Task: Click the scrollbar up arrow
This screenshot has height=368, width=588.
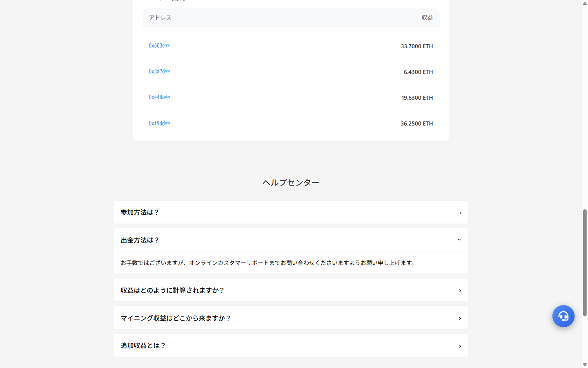Action: (x=585, y=3)
